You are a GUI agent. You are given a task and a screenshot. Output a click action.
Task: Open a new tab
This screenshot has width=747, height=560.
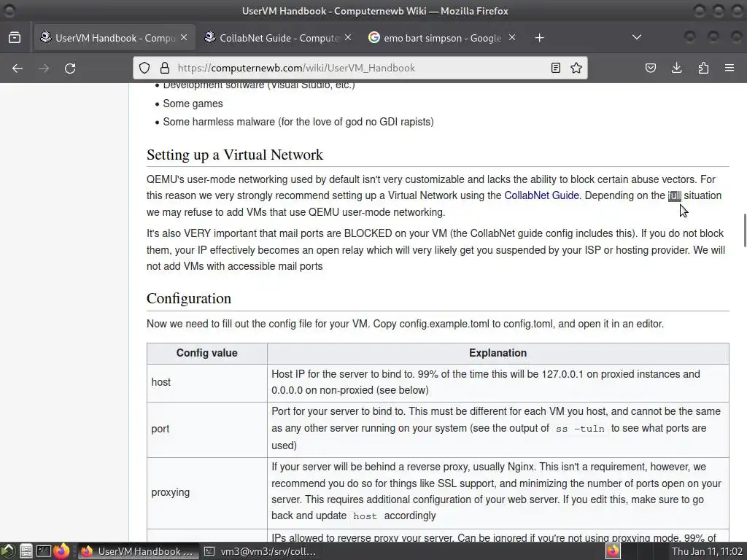(x=539, y=38)
